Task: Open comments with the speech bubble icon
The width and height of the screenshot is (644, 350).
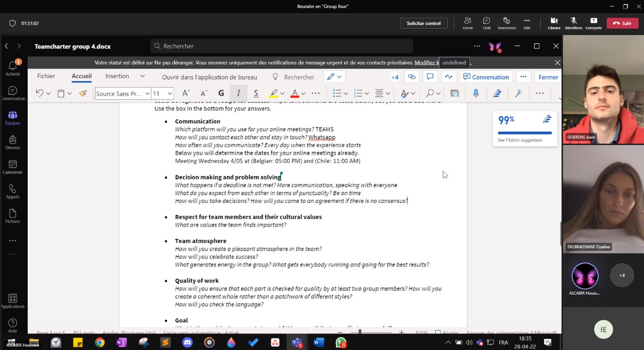Action: pos(430,77)
